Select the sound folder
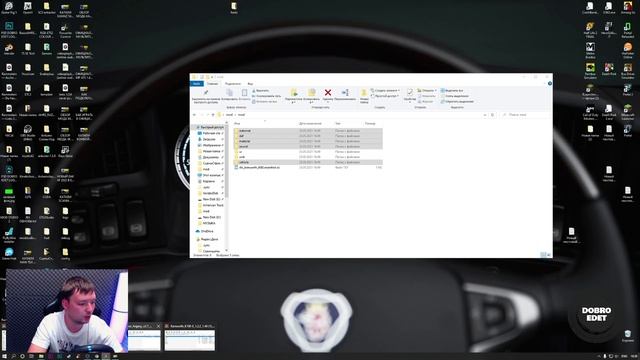The image size is (640, 360). (x=308, y=147)
